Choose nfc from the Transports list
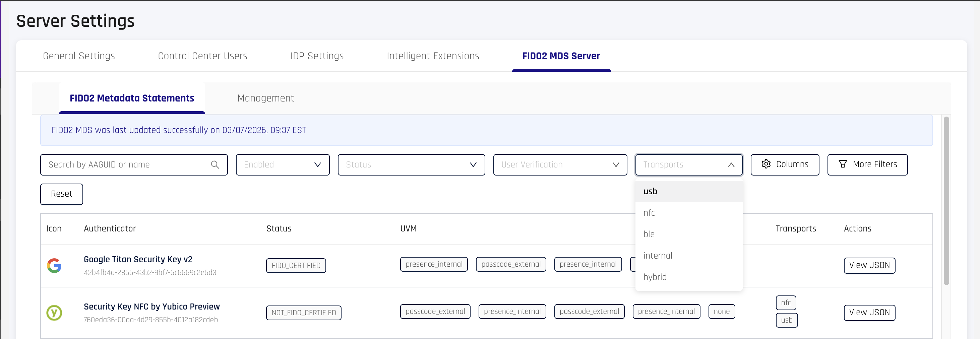The image size is (980, 339). coord(649,213)
